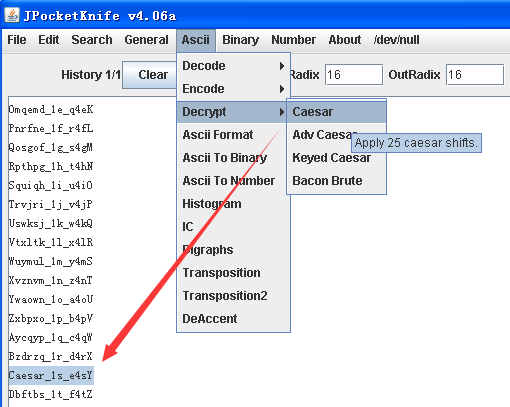Choose Keyed Caesar decrypt option
This screenshot has width=510, height=407.
click(x=336, y=158)
